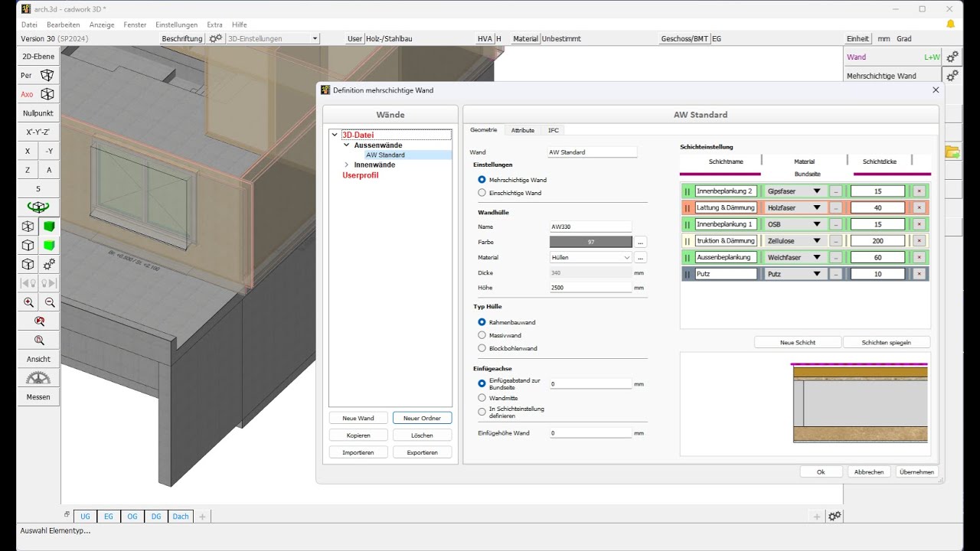The height and width of the screenshot is (551, 980).
Task: Click the Übernehmen button
Action: [x=916, y=472]
